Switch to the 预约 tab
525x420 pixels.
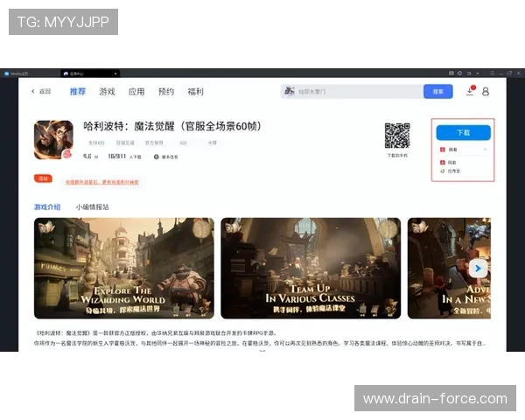(x=166, y=91)
